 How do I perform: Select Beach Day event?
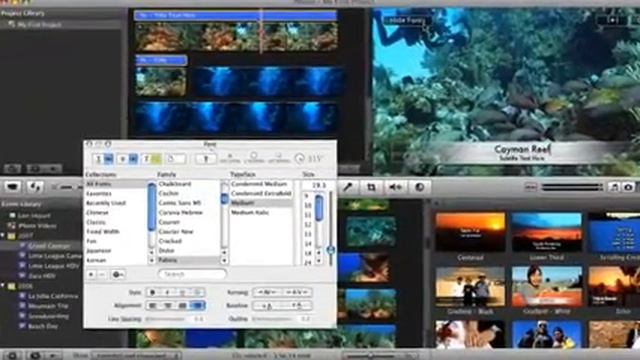[x=42, y=326]
